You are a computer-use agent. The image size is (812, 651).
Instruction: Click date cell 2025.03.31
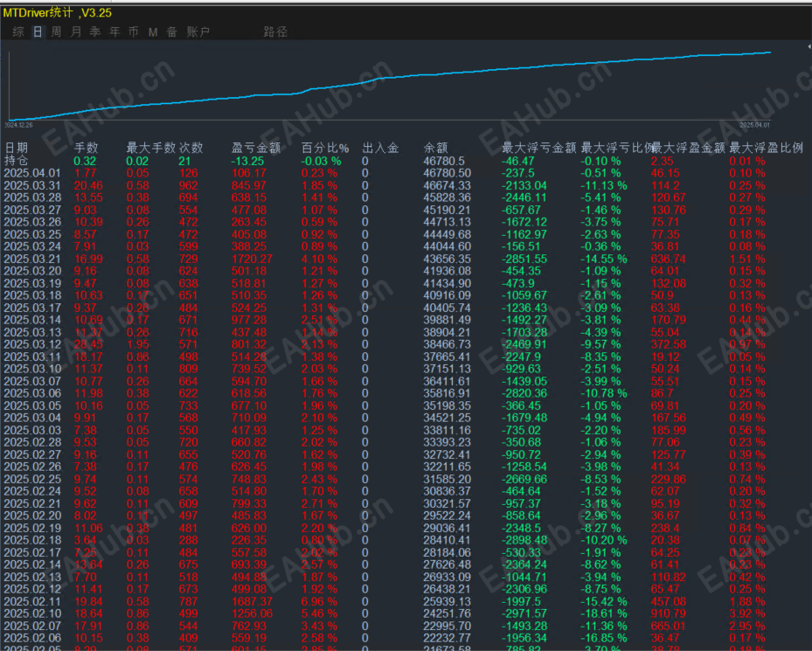pyautogui.click(x=32, y=185)
